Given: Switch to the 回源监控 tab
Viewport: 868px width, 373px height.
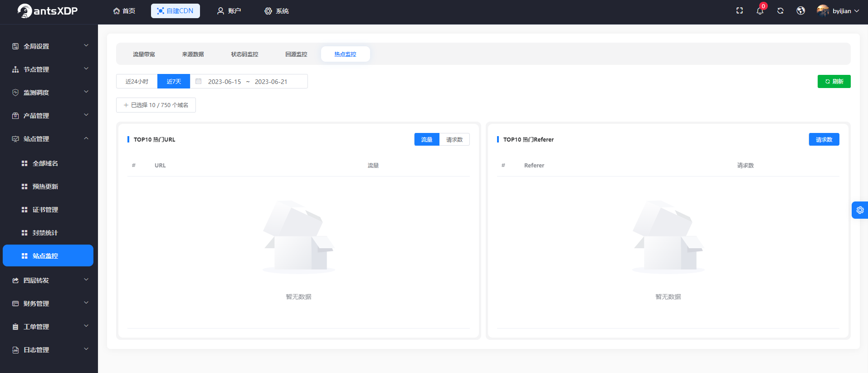Looking at the screenshot, I should [296, 54].
